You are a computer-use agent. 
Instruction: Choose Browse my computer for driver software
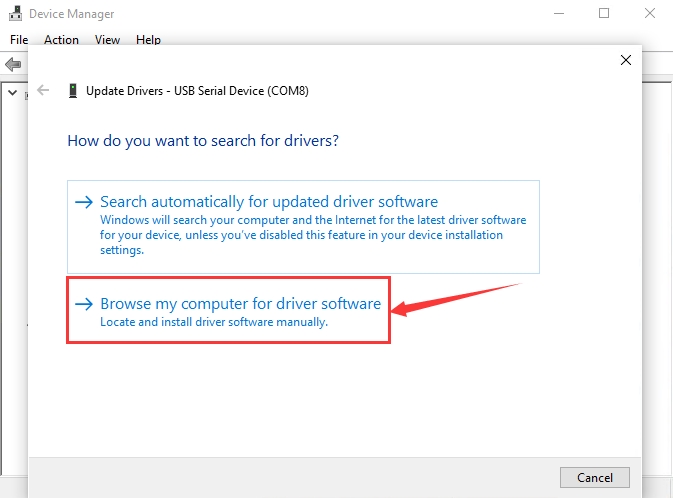228,310
